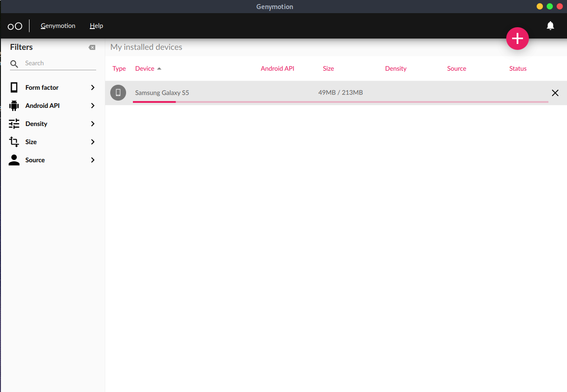Click the Density sliders icon
Viewport: 567px width, 392px height.
coord(14,124)
